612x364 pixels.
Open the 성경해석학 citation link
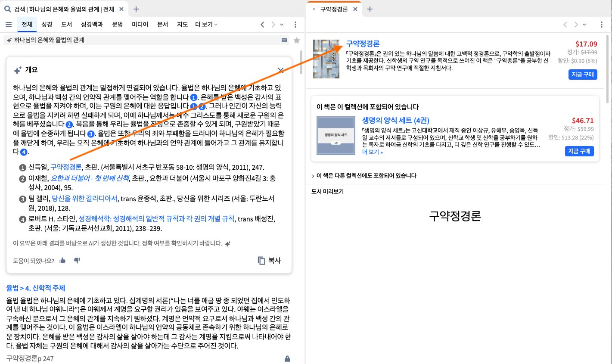click(x=156, y=219)
